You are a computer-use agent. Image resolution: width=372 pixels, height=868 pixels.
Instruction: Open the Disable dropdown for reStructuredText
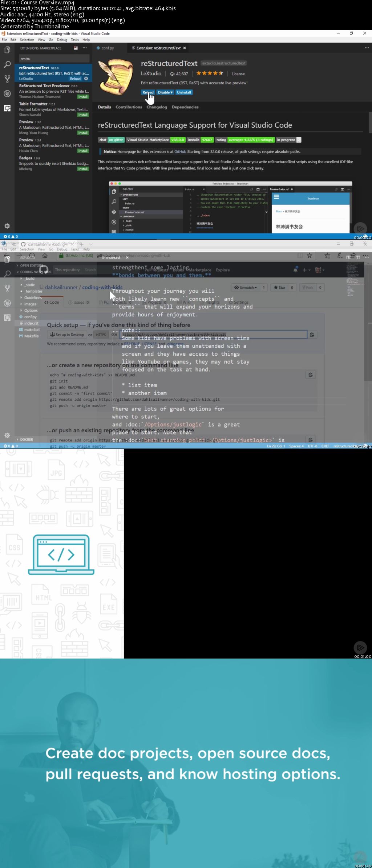coord(165,92)
